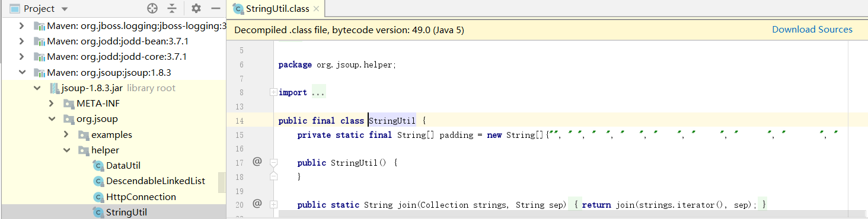Click the jsoup-1.8.3.jar library icon
The width and height of the screenshot is (868, 219).
tap(54, 88)
